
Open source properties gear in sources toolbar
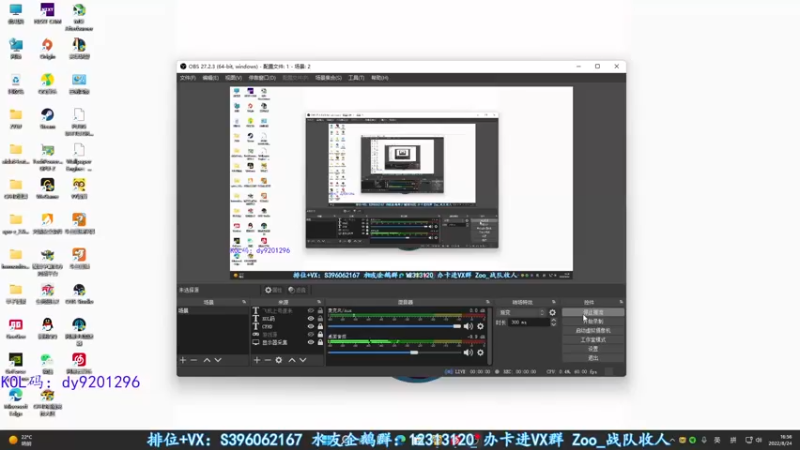click(279, 360)
